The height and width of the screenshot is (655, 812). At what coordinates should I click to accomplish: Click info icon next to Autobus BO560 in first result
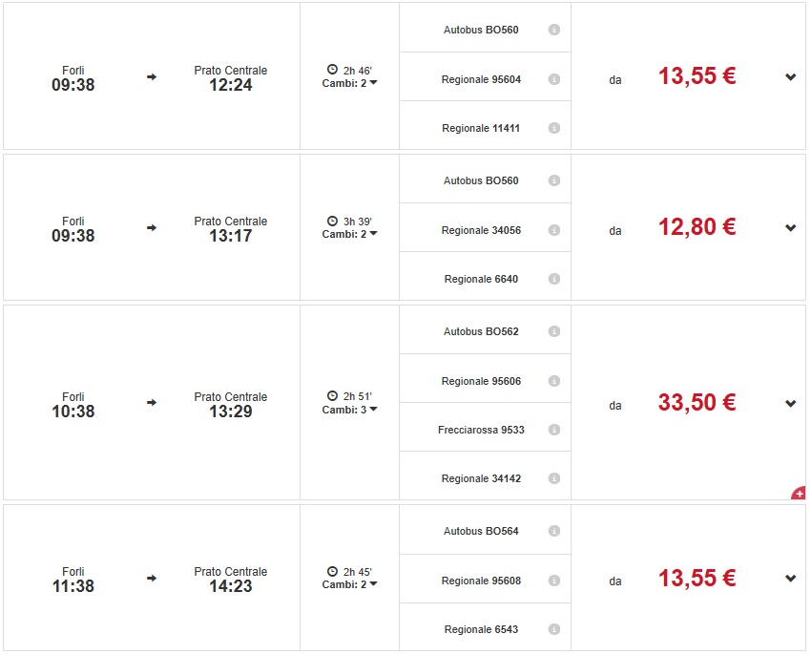(554, 30)
